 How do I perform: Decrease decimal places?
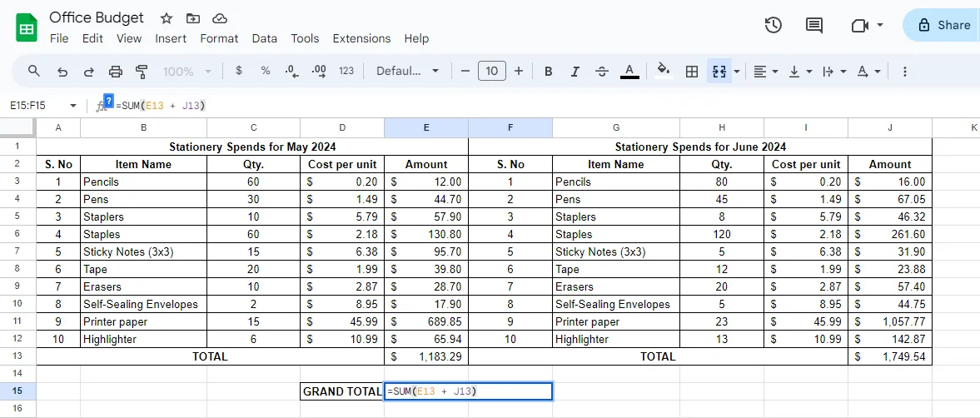[292, 72]
